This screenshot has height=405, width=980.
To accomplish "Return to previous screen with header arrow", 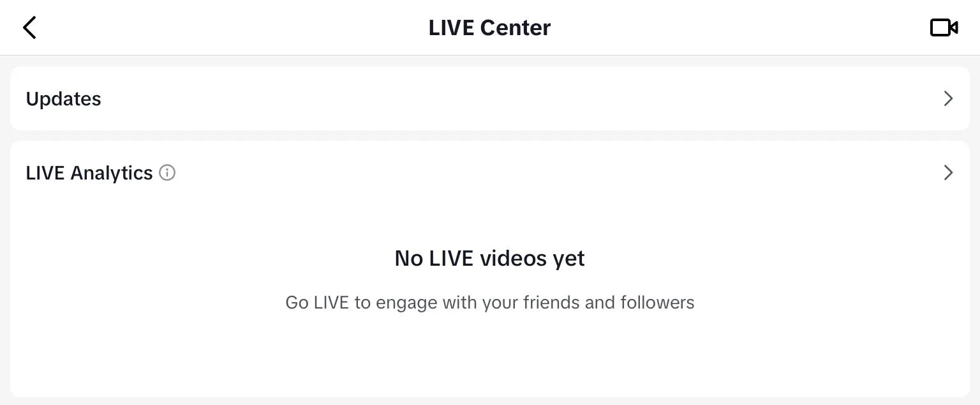I will [29, 27].
